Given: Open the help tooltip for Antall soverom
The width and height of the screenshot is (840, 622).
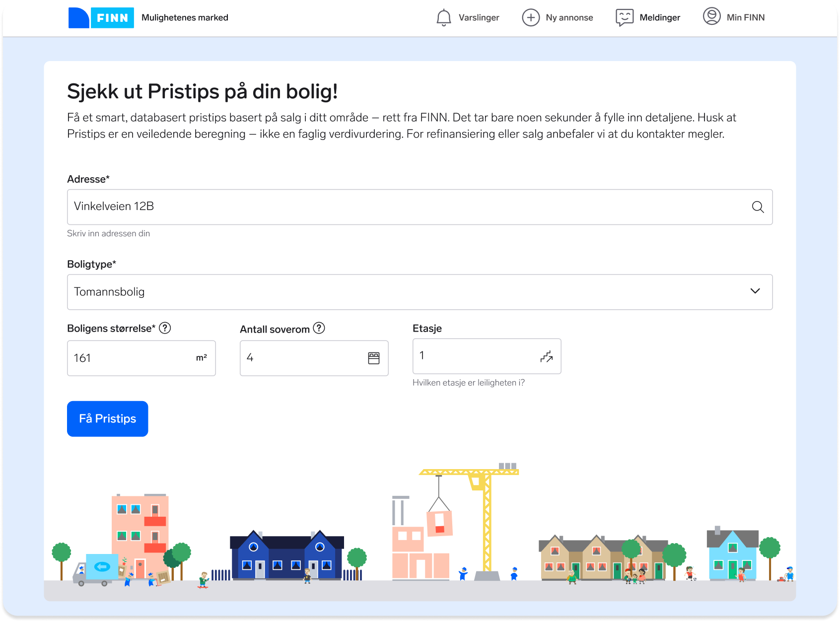Looking at the screenshot, I should 319,328.
